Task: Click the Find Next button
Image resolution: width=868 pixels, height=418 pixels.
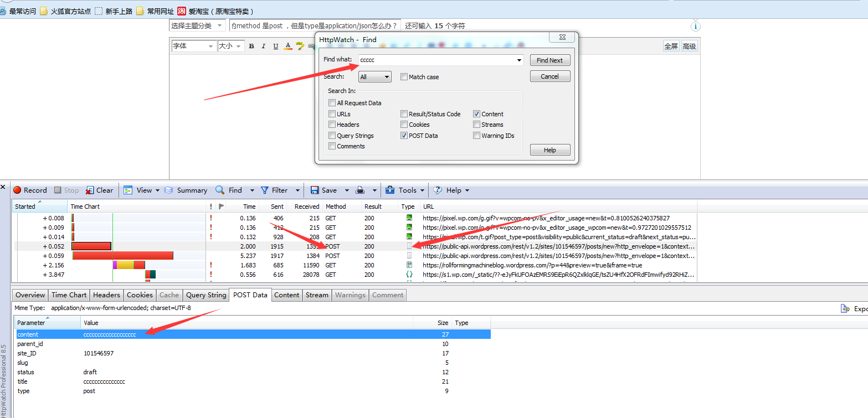Action: pos(549,60)
